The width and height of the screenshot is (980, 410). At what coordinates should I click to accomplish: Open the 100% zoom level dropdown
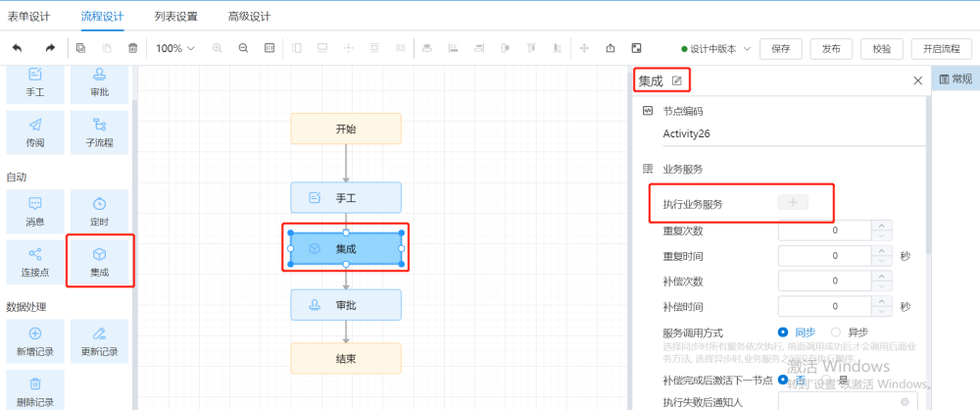coord(175,48)
